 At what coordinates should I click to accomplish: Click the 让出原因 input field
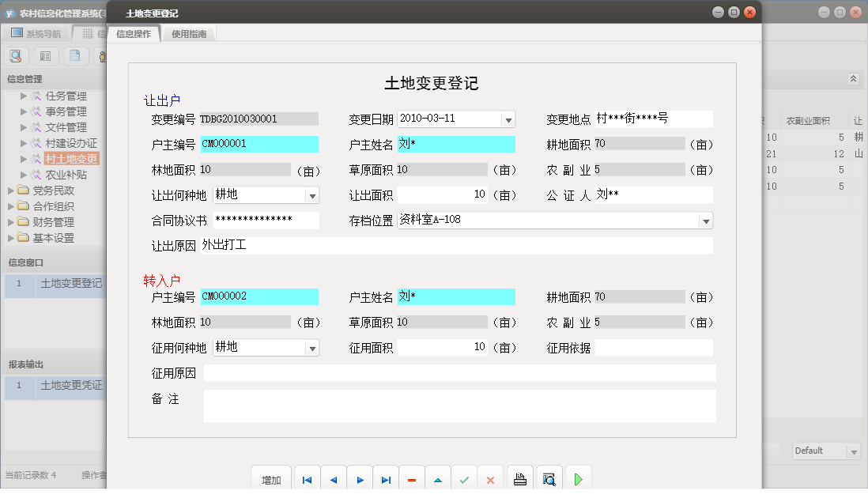(x=456, y=246)
